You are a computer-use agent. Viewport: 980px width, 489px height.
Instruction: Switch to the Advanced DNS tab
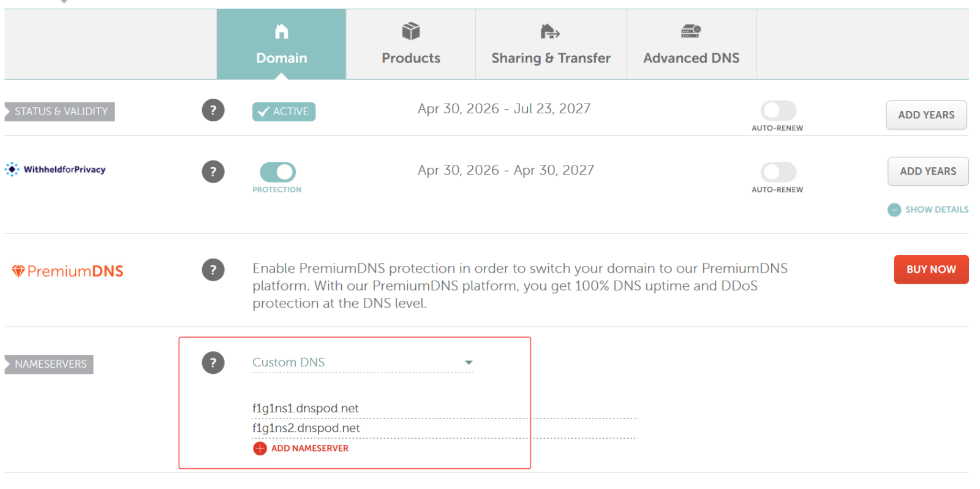692,44
